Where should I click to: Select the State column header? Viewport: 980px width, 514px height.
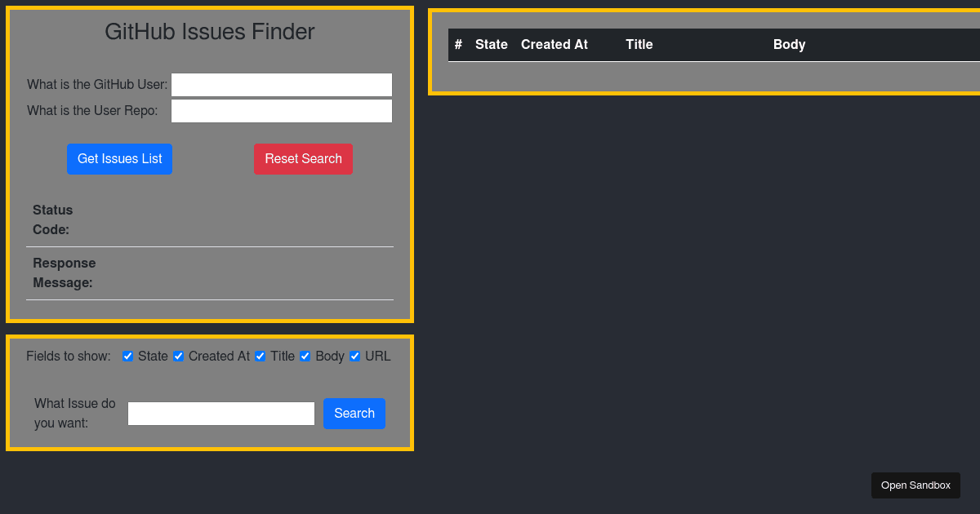click(x=491, y=45)
